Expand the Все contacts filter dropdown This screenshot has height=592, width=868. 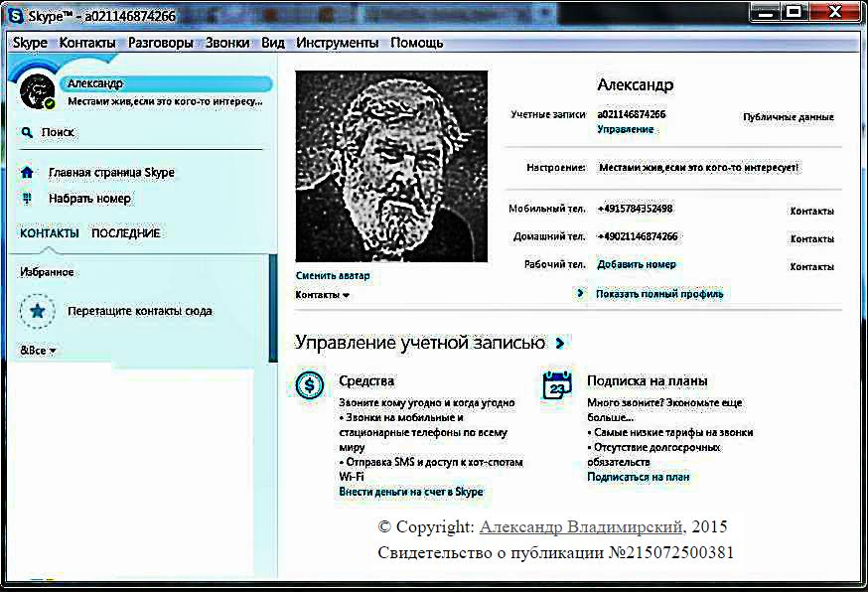coord(38,350)
